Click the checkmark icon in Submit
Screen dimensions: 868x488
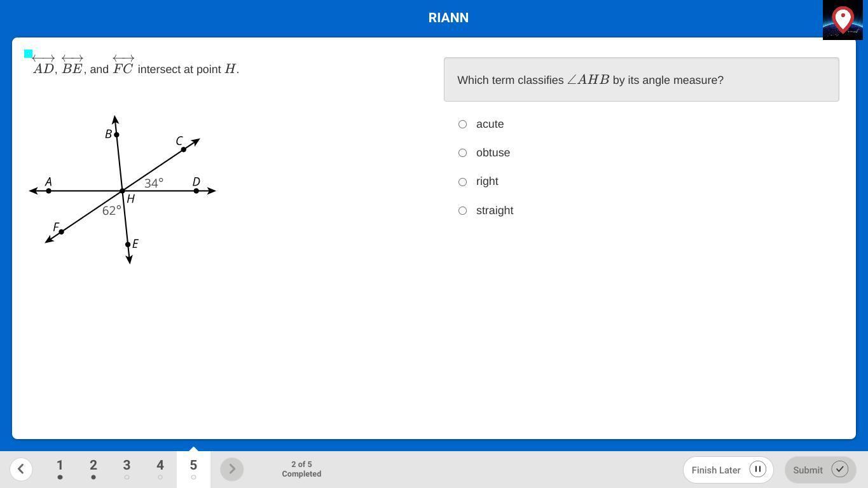pyautogui.click(x=839, y=470)
